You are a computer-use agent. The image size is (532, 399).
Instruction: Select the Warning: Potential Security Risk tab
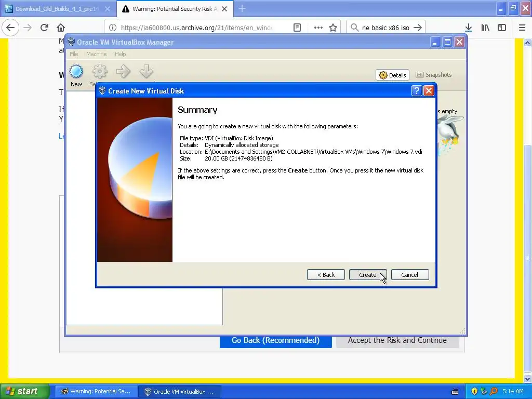[x=170, y=9]
